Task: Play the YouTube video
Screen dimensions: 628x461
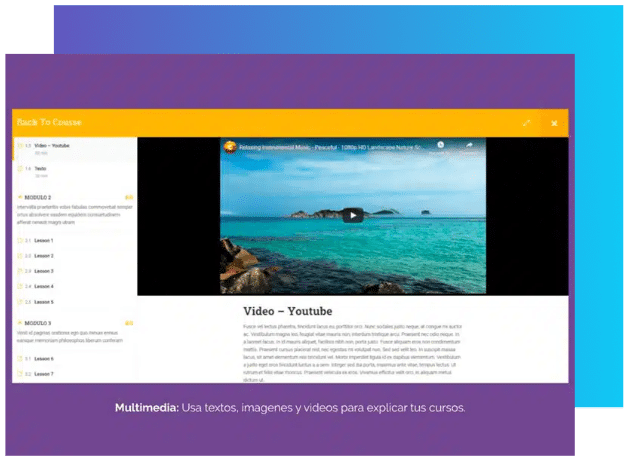Action: pyautogui.click(x=352, y=215)
